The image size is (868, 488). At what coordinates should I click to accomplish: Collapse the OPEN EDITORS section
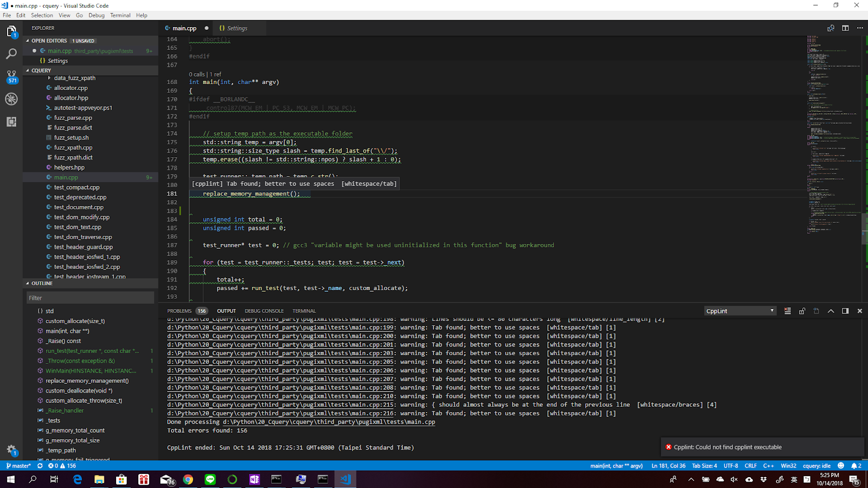click(x=27, y=41)
